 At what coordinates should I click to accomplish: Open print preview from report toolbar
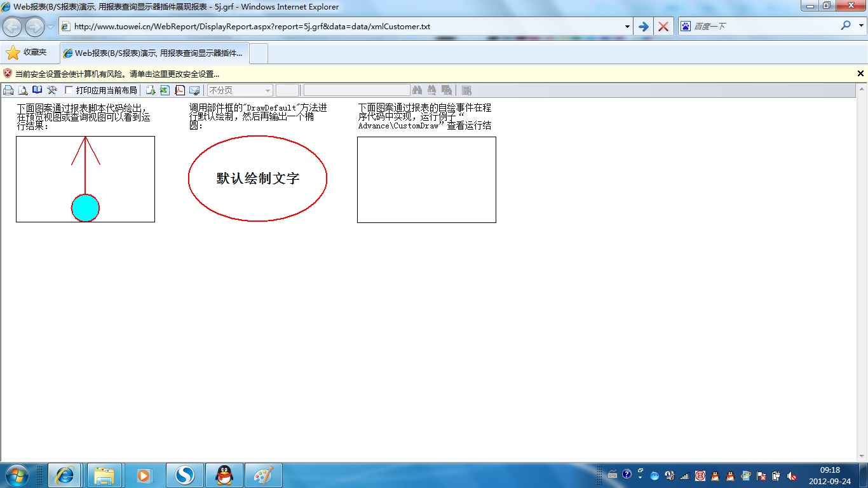23,90
